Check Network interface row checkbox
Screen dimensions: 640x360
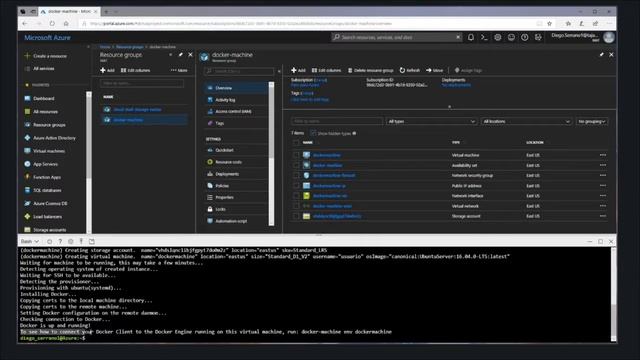click(296, 196)
